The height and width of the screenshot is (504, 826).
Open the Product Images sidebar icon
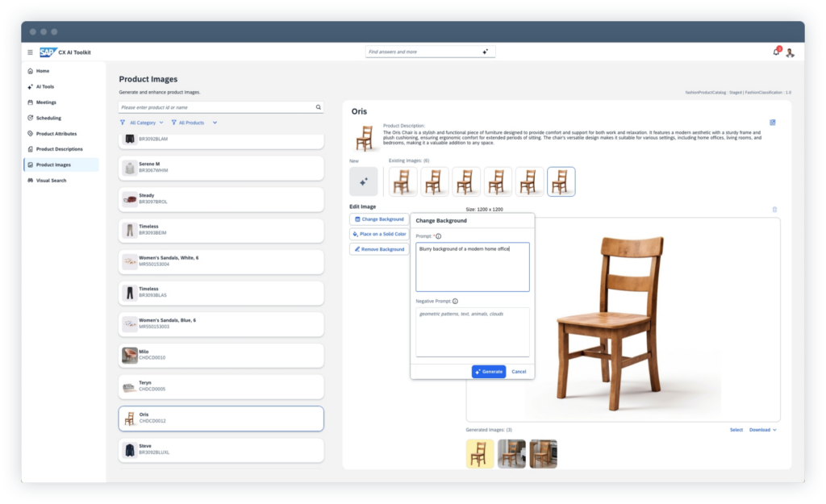pos(31,165)
